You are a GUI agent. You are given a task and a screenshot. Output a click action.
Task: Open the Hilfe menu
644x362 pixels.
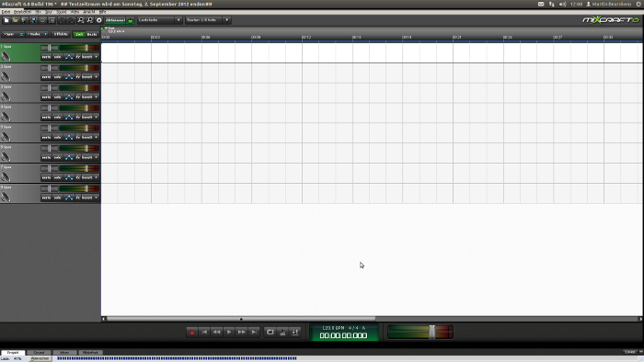coord(102,12)
